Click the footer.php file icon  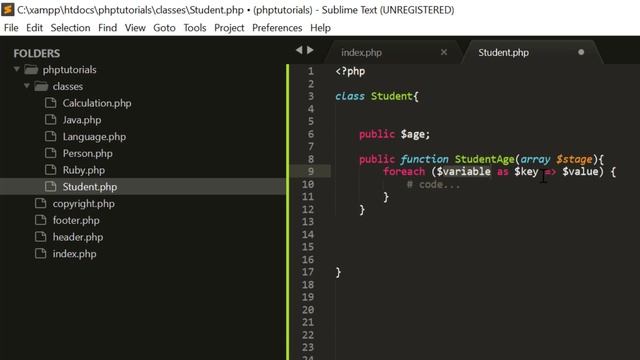click(40, 220)
